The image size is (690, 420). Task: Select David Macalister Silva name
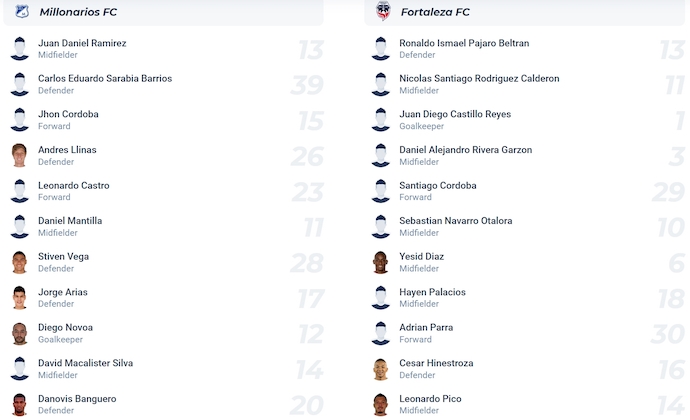[85, 363]
